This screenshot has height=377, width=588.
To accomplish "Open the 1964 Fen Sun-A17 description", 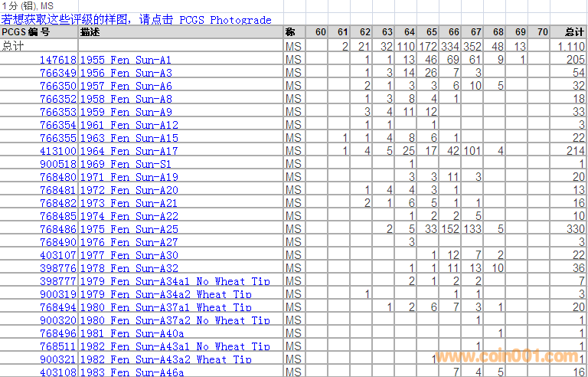I will click(129, 151).
